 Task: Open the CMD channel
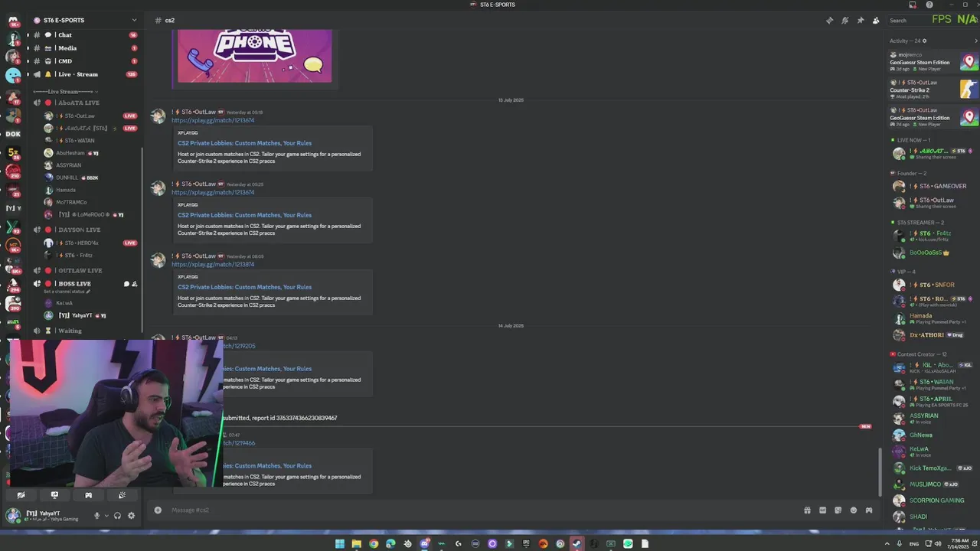84,61
